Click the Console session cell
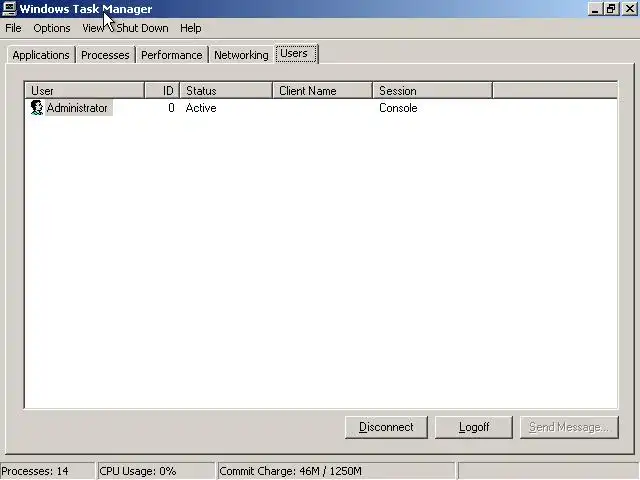The image size is (640, 480). pos(398,108)
